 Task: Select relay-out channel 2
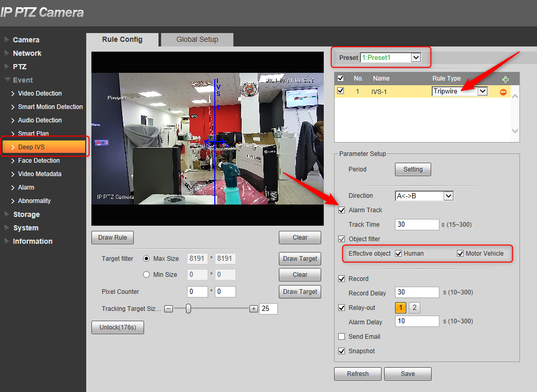tap(414, 307)
